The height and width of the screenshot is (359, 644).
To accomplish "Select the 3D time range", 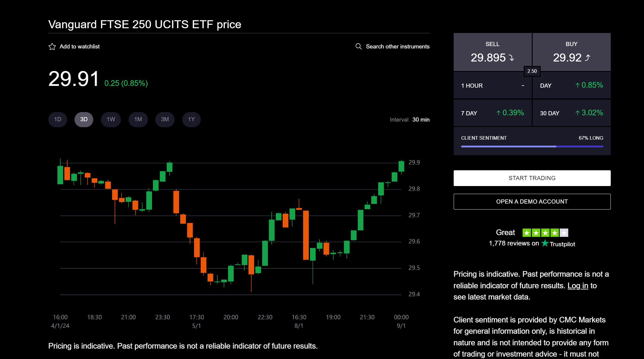I will coord(84,119).
